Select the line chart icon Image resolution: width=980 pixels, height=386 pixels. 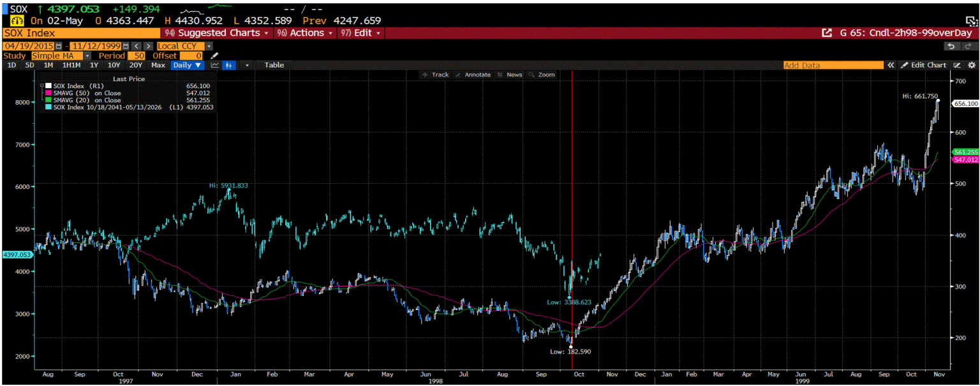click(x=216, y=65)
